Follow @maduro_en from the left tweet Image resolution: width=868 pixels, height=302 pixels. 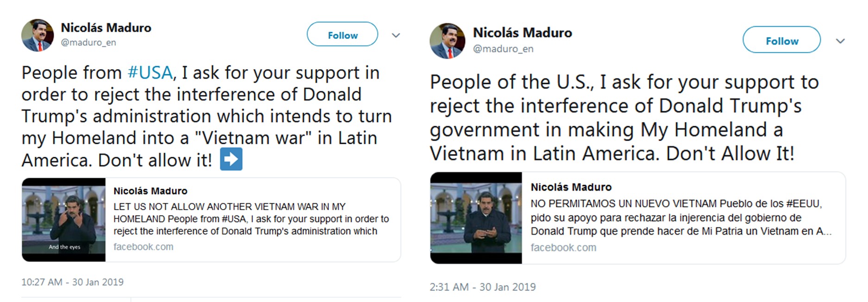tap(342, 34)
